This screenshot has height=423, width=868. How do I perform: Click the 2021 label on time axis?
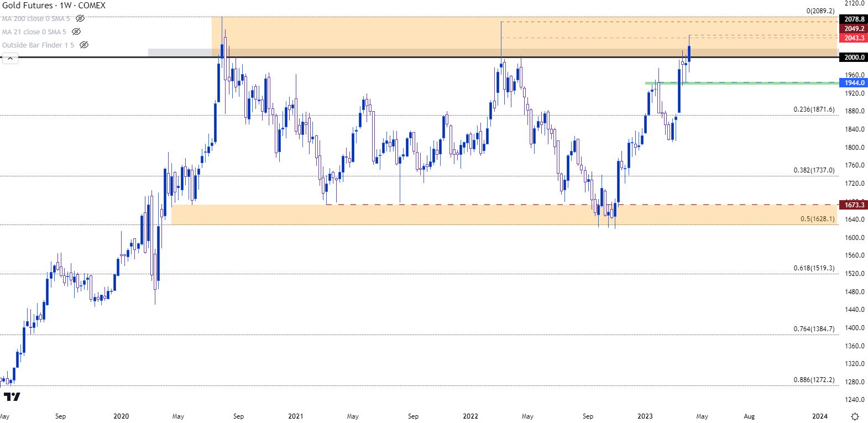[x=296, y=416]
